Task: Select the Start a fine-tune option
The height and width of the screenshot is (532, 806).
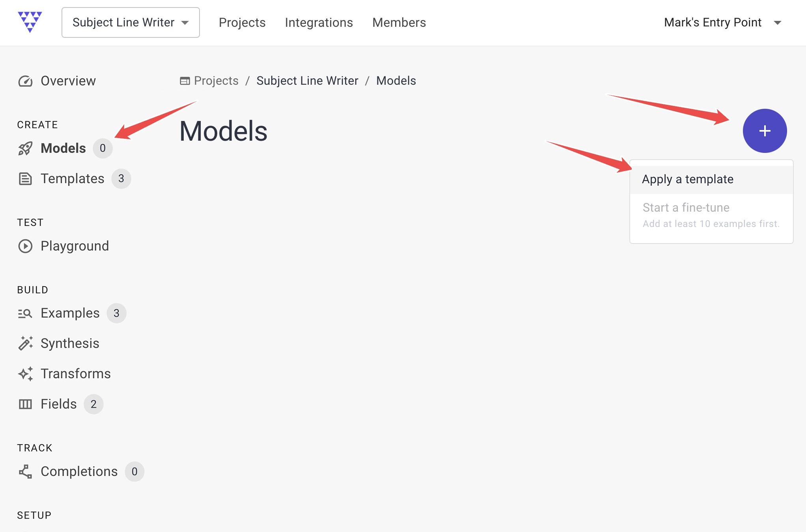Action: tap(686, 208)
